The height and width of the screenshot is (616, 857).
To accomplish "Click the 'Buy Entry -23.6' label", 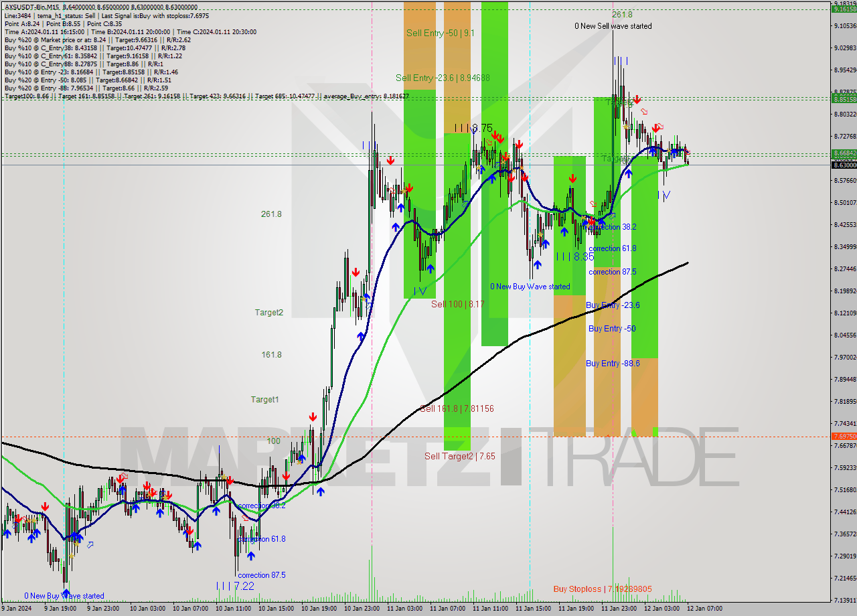I will tap(613, 305).
